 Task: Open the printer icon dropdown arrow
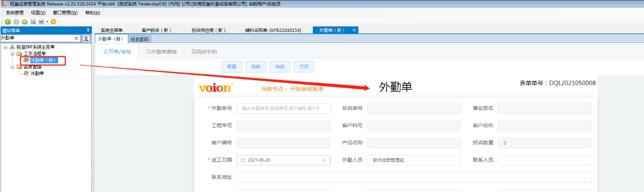point(47,21)
